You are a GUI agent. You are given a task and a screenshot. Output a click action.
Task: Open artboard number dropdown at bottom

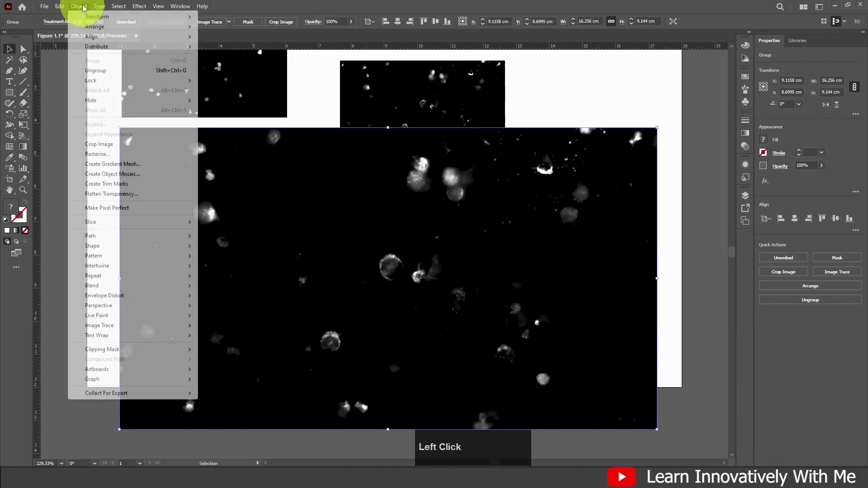(x=140, y=463)
